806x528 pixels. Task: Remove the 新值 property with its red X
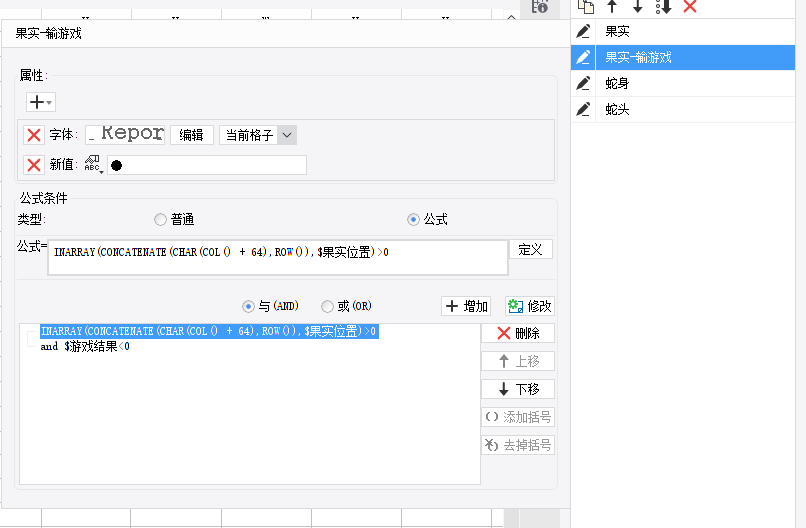[x=34, y=165]
